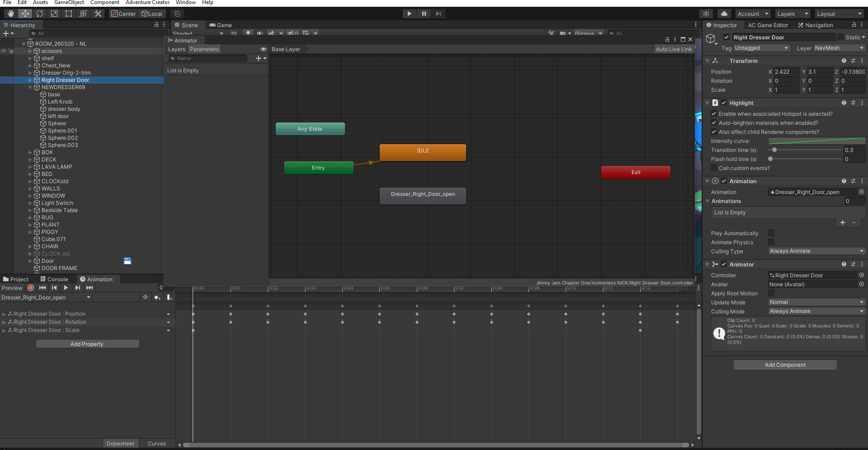
Task: Toggle Animator layer visibility eye icon
Action: click(264, 49)
